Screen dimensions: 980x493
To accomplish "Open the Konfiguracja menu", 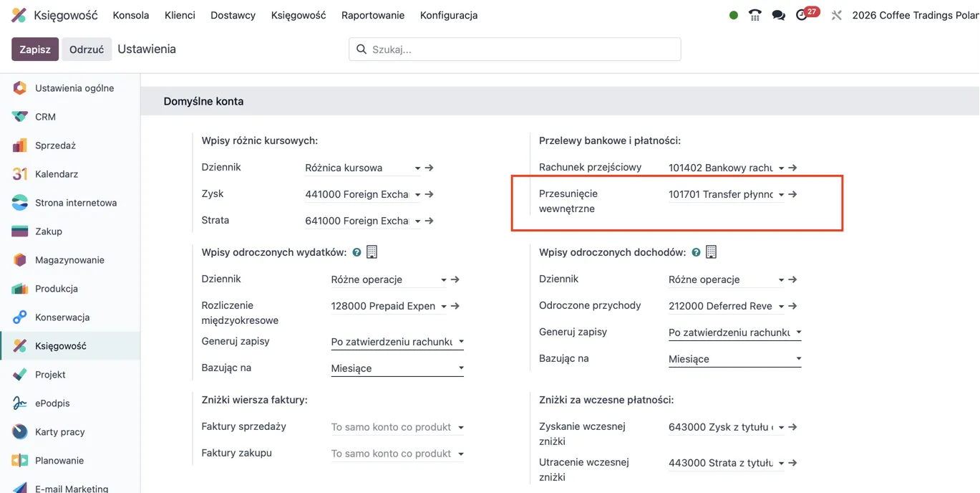I will (449, 15).
